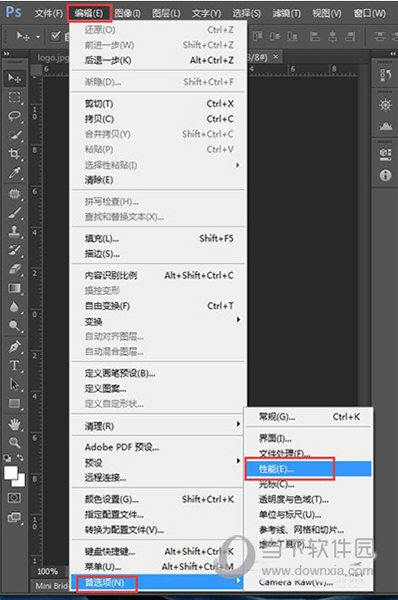Viewport: 398px width, 600px height.
Task: Open the Mini Bridge panel tab
Action: point(51,585)
